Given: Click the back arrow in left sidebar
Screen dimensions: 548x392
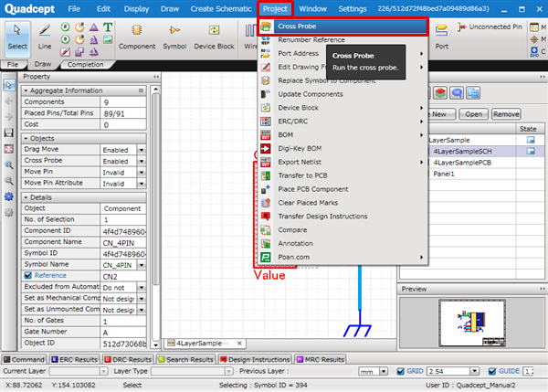Looking at the screenshot, I should pyautogui.click(x=9, y=101).
